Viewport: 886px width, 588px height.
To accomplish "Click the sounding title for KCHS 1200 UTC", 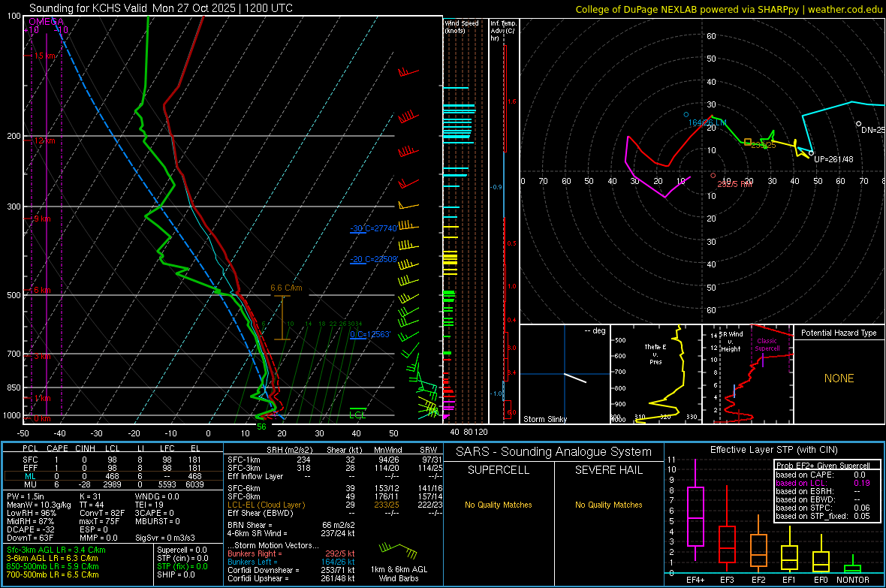I will pyautogui.click(x=161, y=8).
